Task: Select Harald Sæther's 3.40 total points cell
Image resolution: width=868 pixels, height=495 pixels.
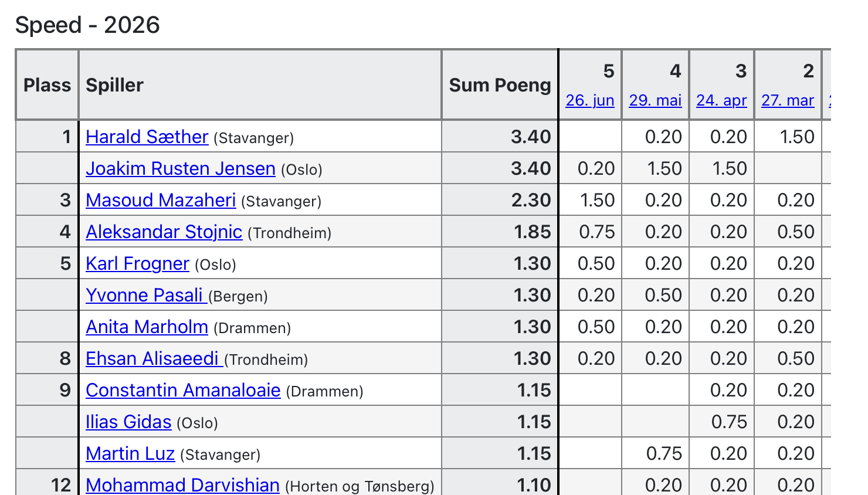Action: pos(500,137)
